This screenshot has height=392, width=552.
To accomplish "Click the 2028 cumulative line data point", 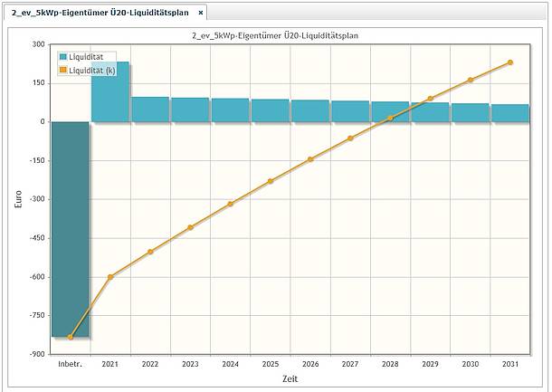I will coord(390,118).
